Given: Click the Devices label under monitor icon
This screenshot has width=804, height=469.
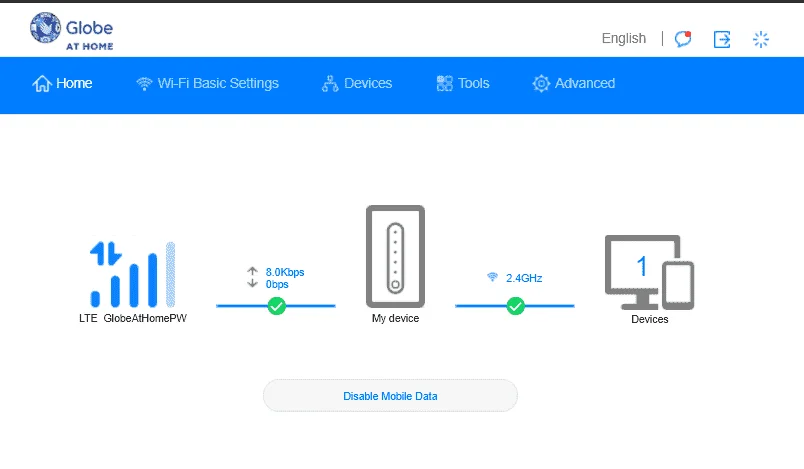Looking at the screenshot, I should coord(650,319).
